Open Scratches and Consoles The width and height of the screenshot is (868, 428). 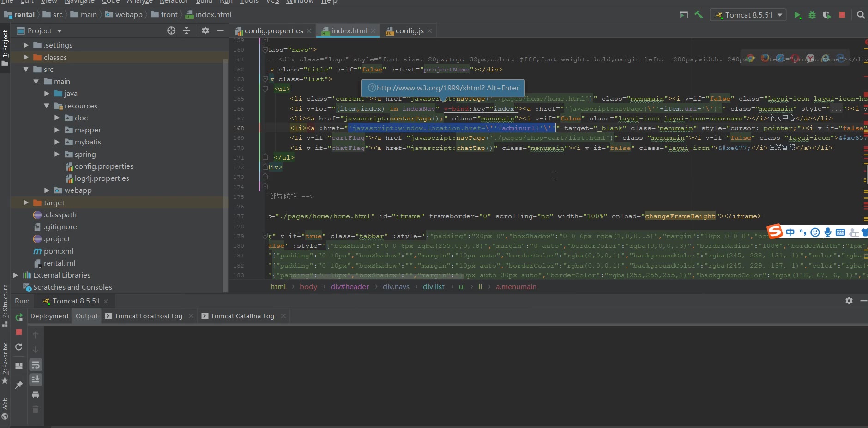pos(72,287)
